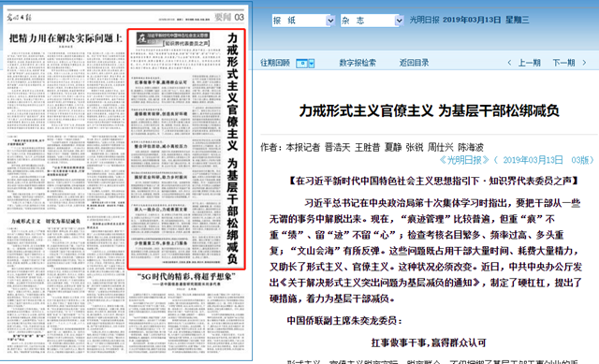The width and height of the screenshot is (599, 364).
Task: Open 数字报检索 search
Action: coord(358,63)
